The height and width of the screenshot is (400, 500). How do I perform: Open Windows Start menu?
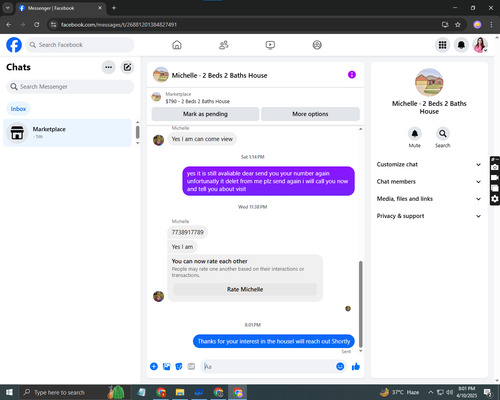pos(9,392)
